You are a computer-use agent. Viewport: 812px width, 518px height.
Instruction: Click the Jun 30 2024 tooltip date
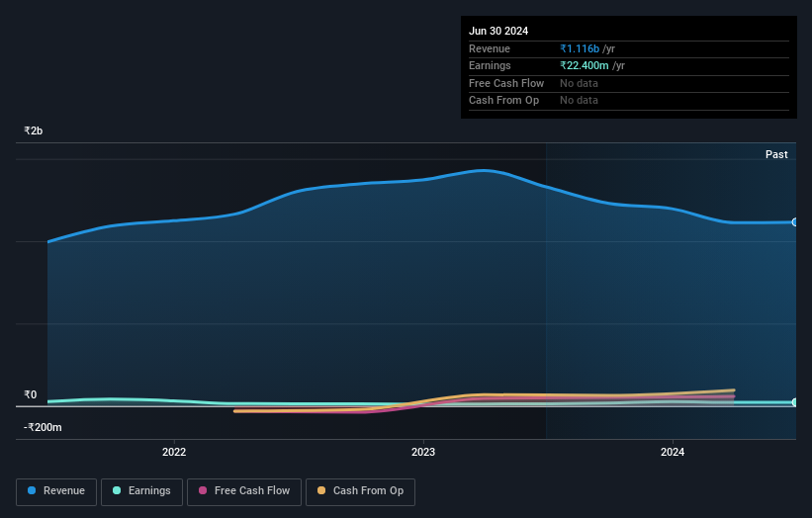(x=498, y=31)
